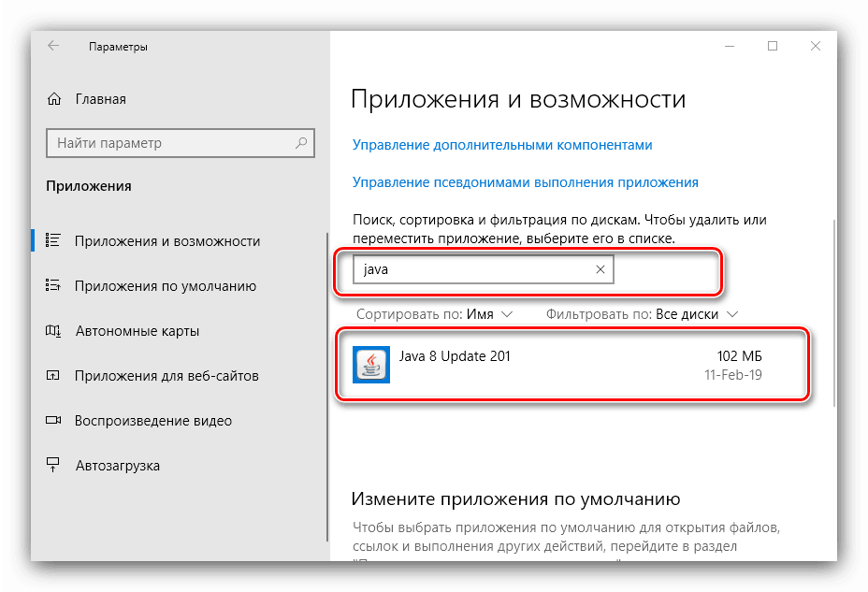Expand the sorting chevron next to Имя

(x=505, y=314)
